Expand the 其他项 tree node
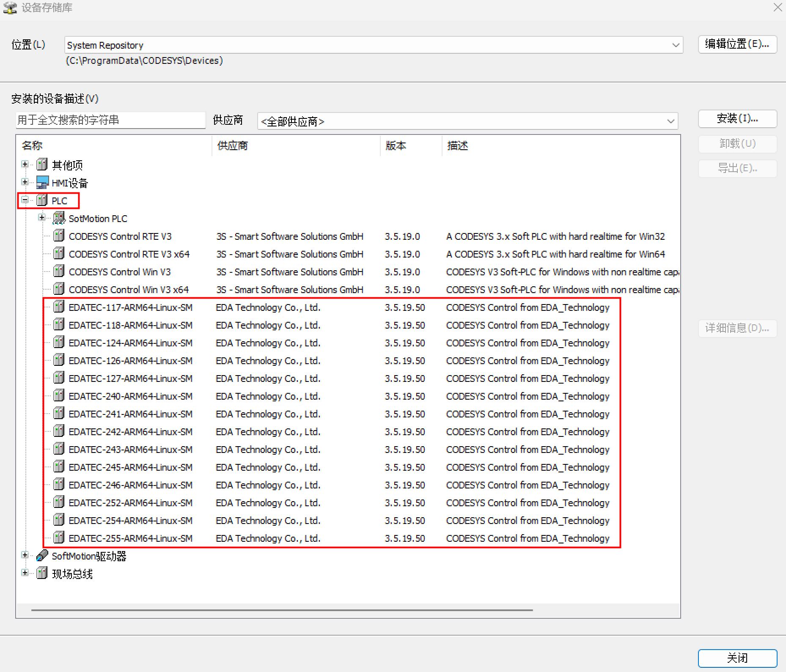The image size is (786, 672). (25, 164)
